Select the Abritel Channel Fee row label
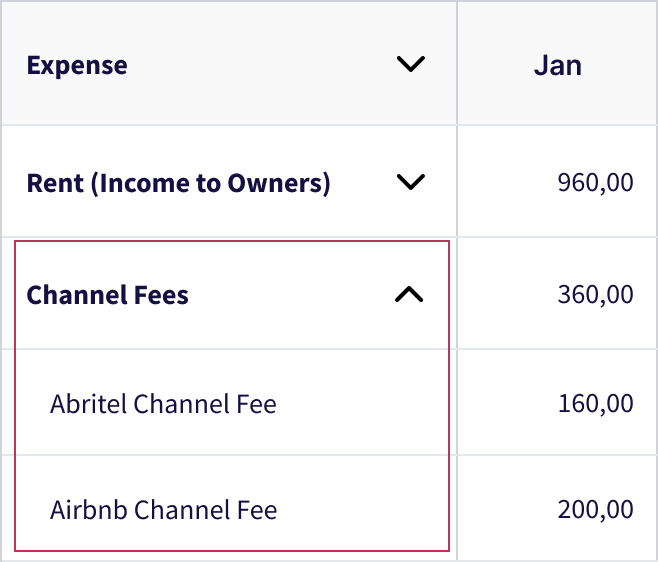658x562 pixels. pyautogui.click(x=163, y=404)
